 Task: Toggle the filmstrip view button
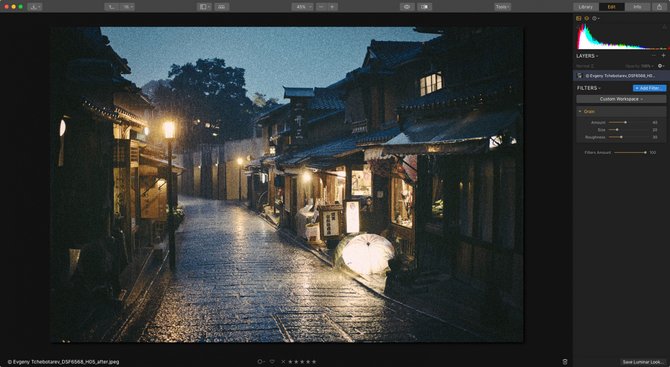click(x=222, y=7)
